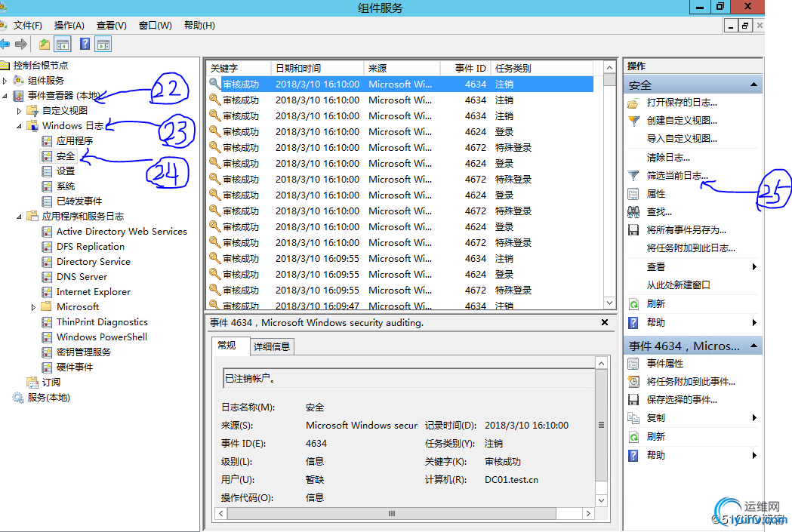Switch to the 详细信息 tab
Image resolution: width=792 pixels, height=532 pixels.
(x=272, y=346)
